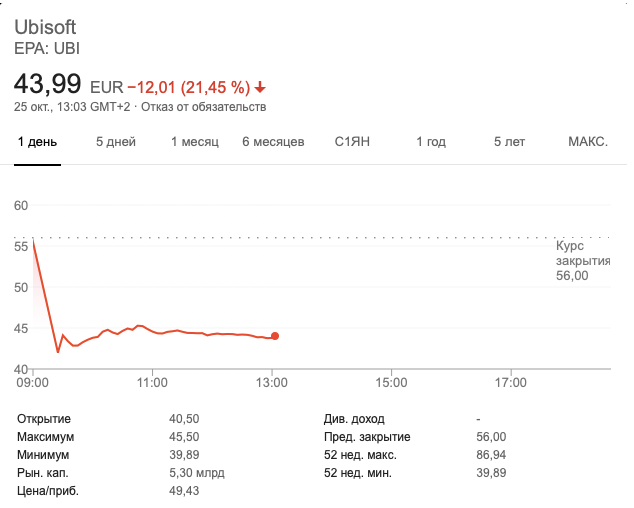Select the 'МАКС.' range tab
Image resolution: width=634 pixels, height=508 pixels.
pos(588,142)
